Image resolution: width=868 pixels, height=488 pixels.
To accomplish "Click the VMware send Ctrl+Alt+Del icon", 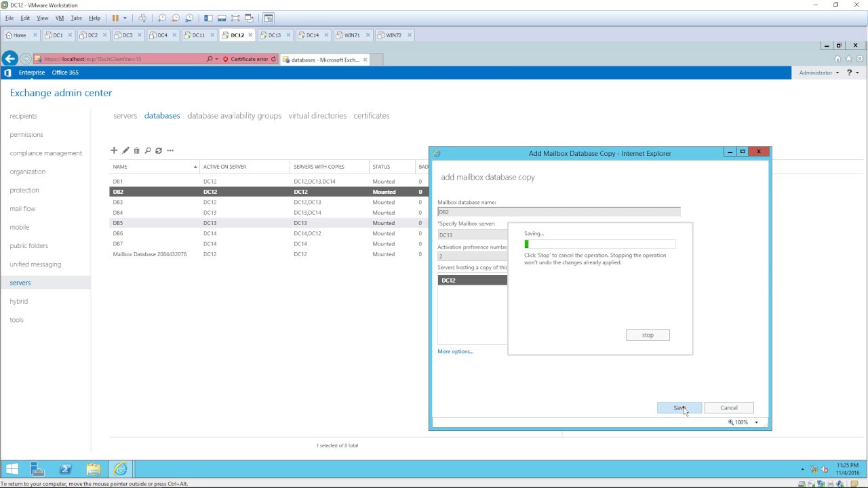I will coord(142,18).
